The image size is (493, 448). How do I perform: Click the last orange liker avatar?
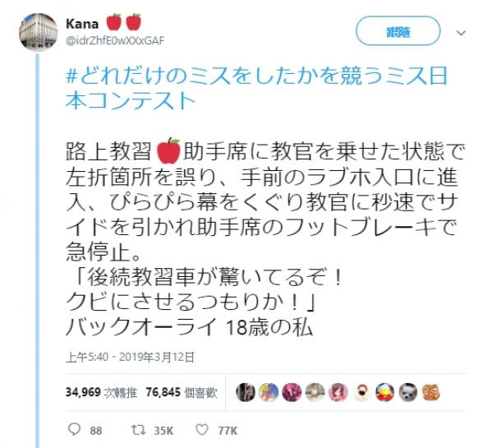431,392
